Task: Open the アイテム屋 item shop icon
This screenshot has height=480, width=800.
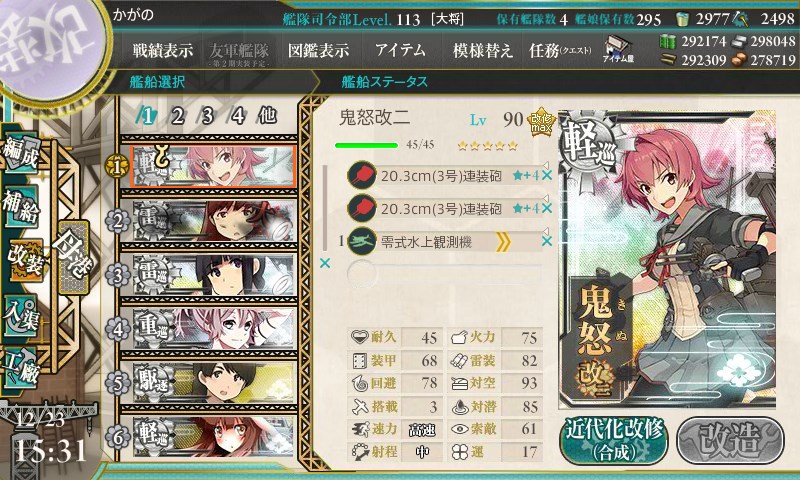Action: [619, 49]
